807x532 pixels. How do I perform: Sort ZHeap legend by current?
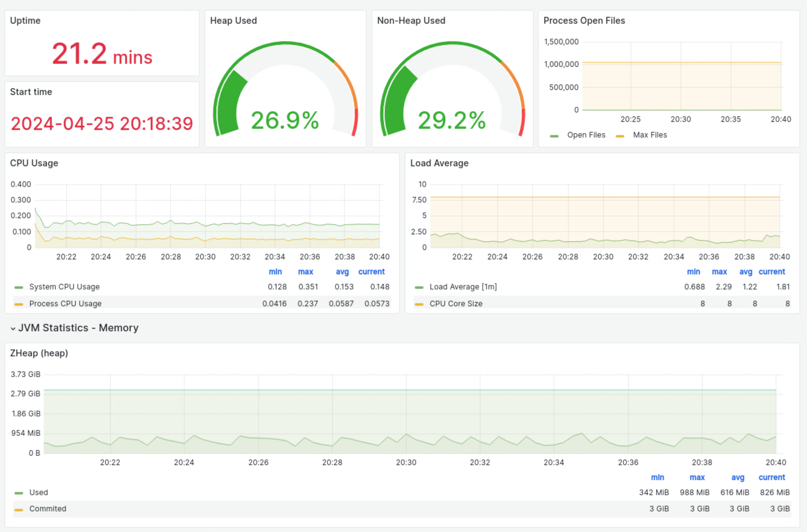click(x=772, y=477)
